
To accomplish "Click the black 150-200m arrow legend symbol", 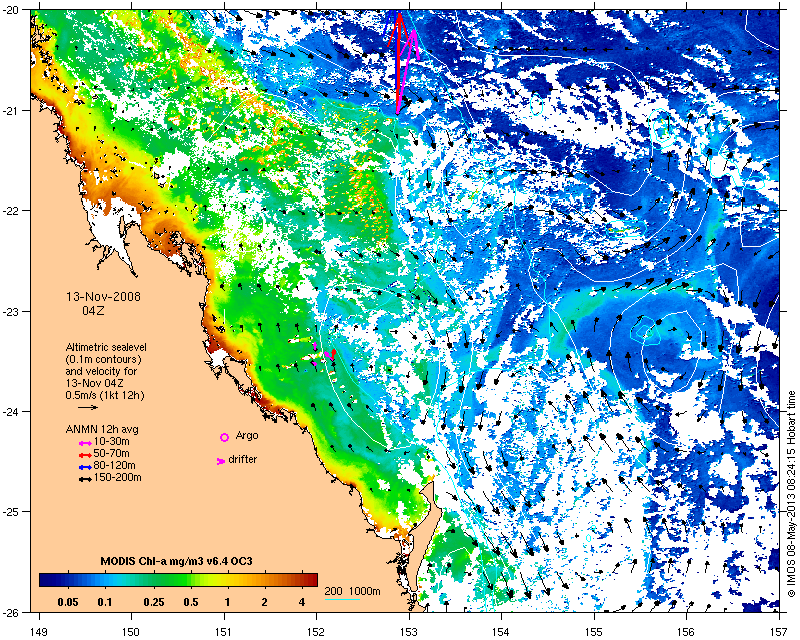I will tap(85, 479).
